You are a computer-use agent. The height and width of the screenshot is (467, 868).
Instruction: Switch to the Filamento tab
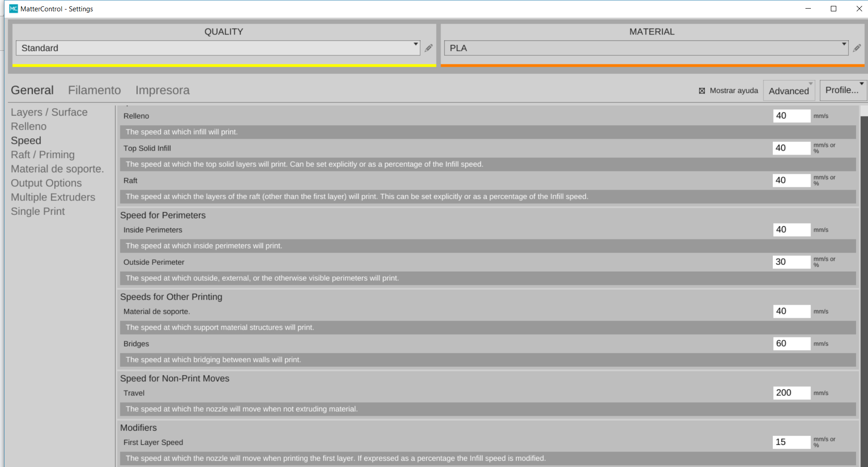(94, 90)
